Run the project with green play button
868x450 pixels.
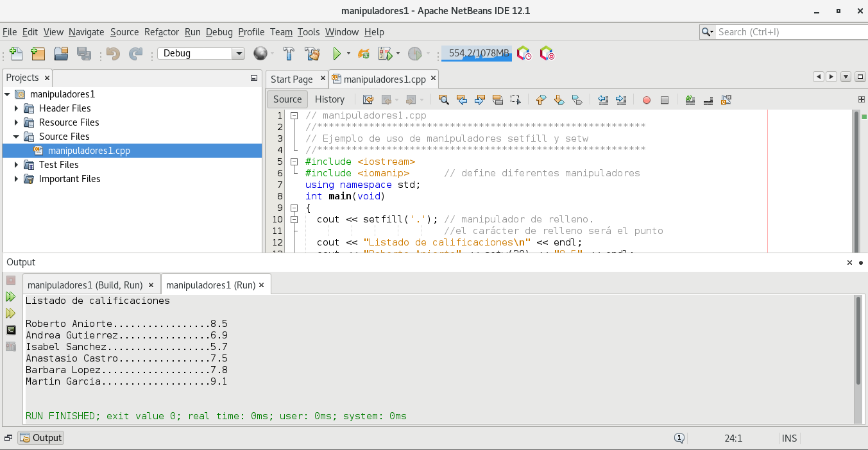(x=336, y=54)
